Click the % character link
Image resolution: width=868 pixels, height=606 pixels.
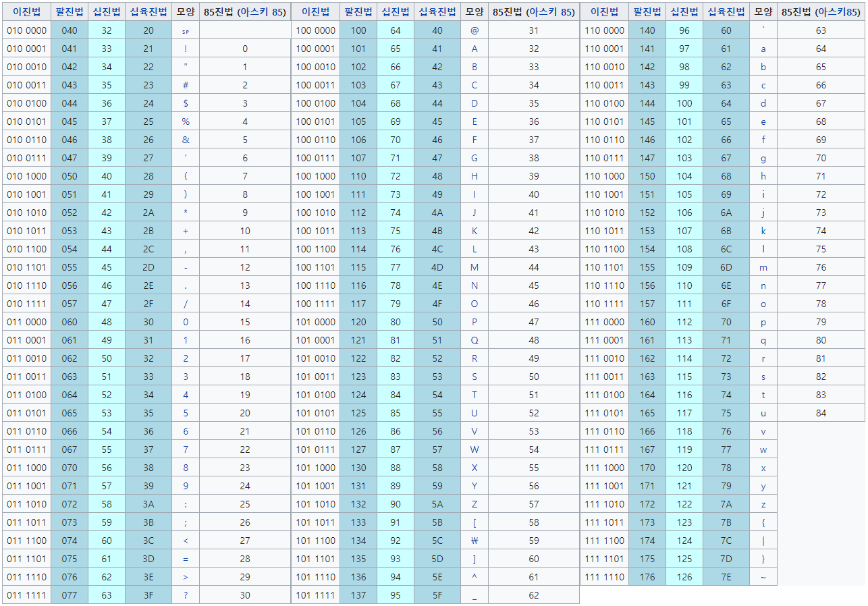(186, 121)
